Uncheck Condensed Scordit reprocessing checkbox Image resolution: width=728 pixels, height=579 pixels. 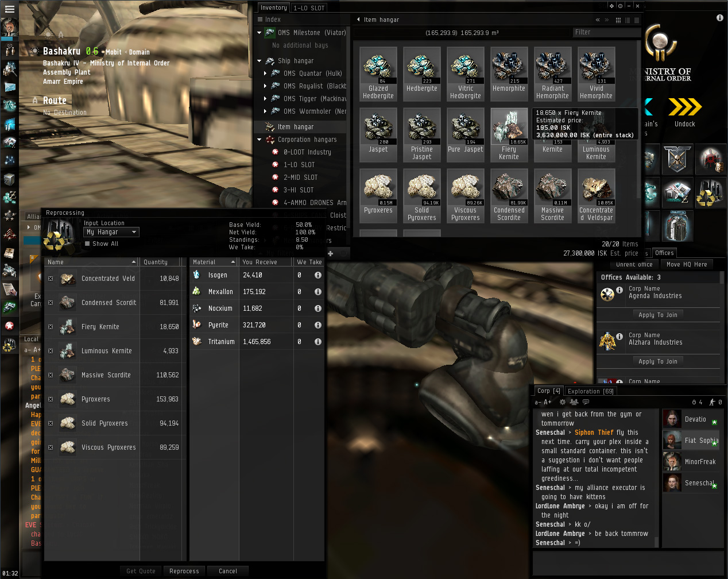51,303
